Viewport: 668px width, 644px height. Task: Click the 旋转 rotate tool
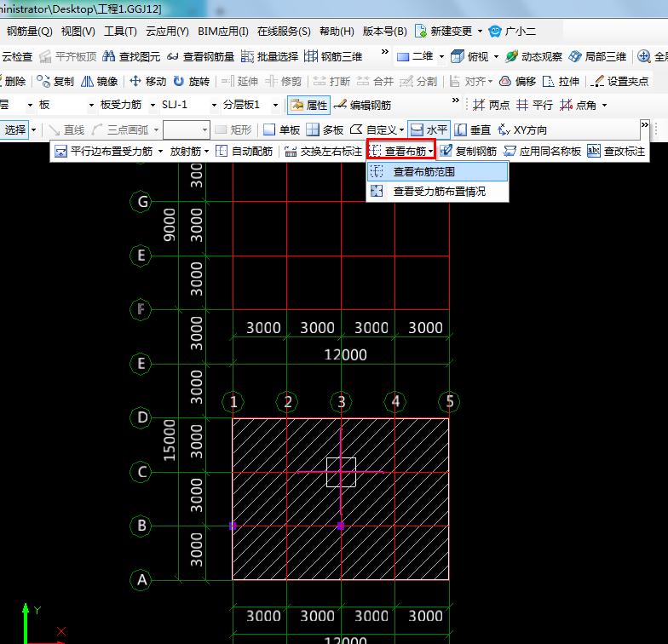click(x=192, y=81)
